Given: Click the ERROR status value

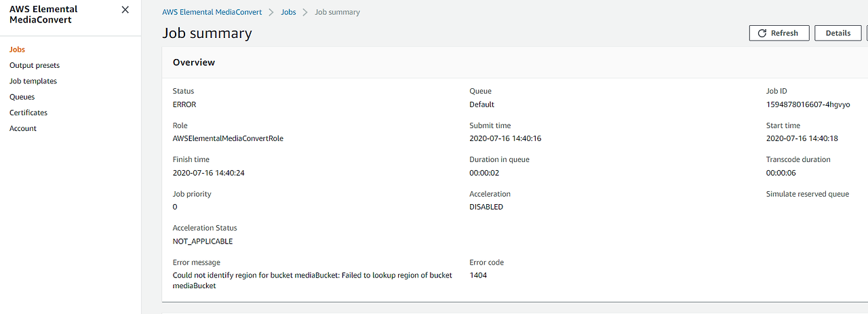Looking at the screenshot, I should 184,104.
